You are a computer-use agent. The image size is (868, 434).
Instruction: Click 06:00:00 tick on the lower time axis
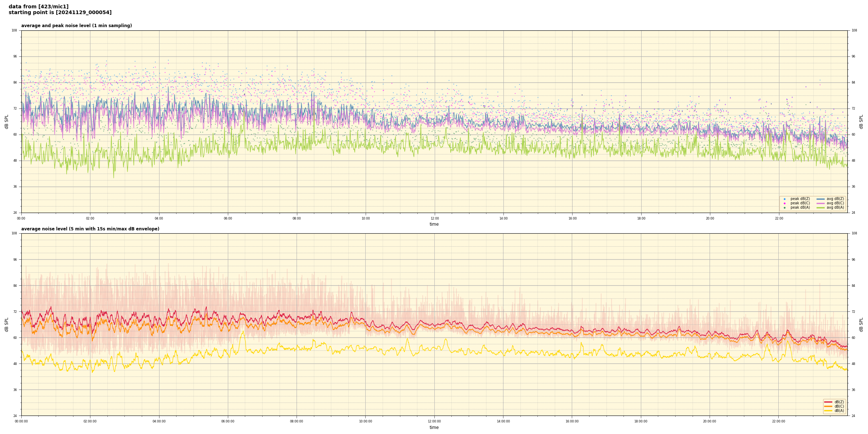(228, 421)
